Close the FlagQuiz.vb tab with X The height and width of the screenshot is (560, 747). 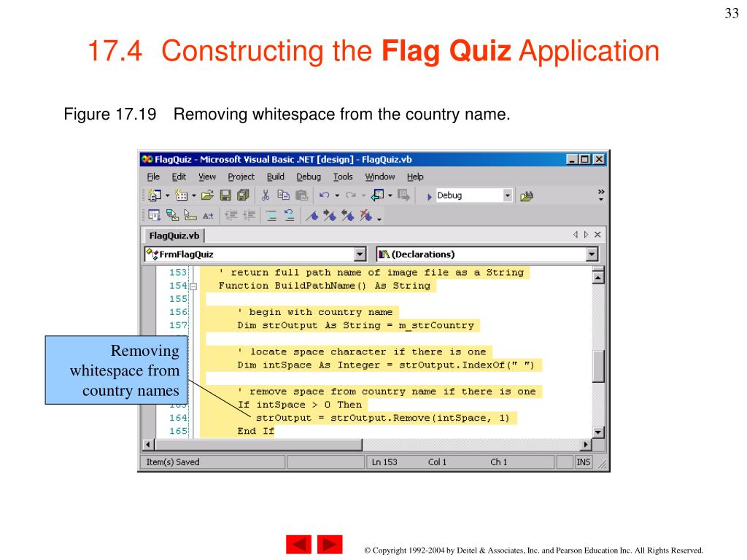pyautogui.click(x=597, y=234)
